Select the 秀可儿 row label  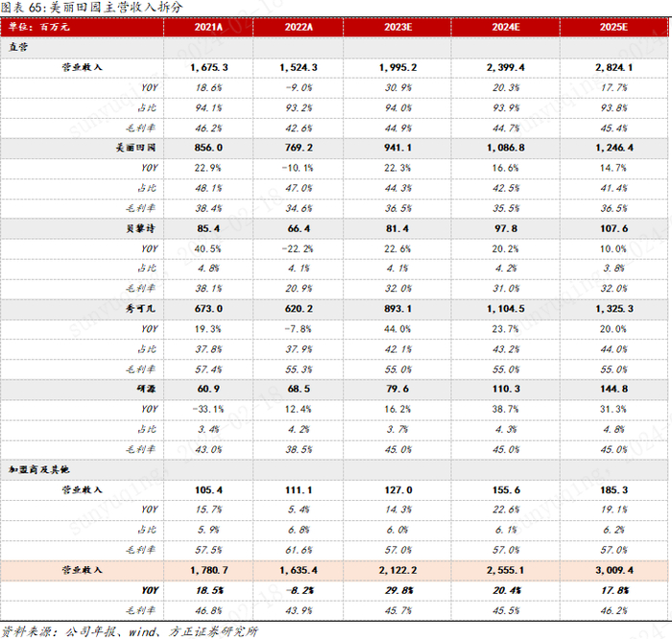[140, 308]
